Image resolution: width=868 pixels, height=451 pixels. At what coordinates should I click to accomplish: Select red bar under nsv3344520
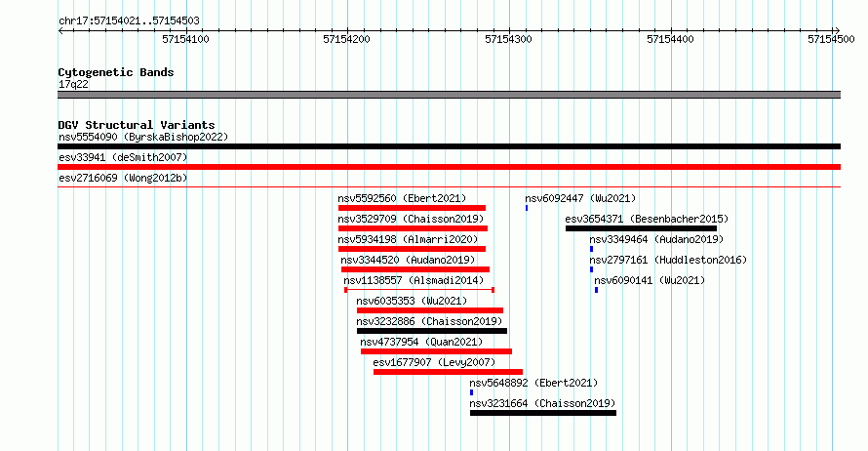tap(415, 269)
